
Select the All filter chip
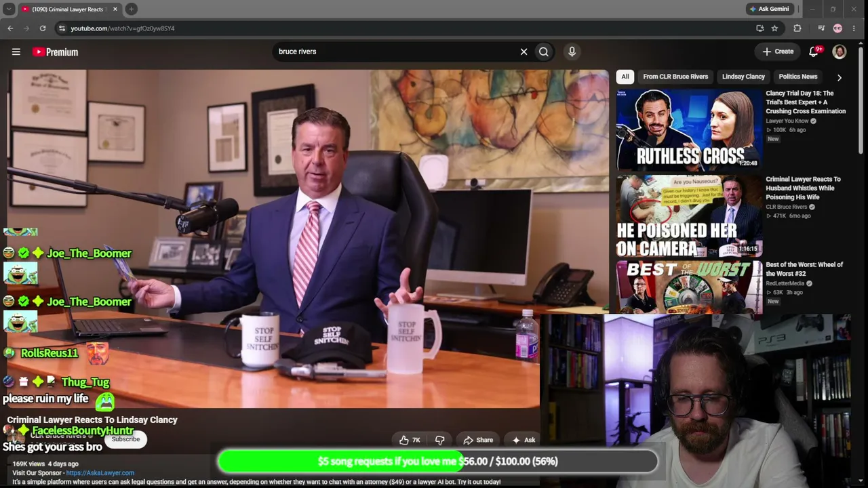click(625, 77)
